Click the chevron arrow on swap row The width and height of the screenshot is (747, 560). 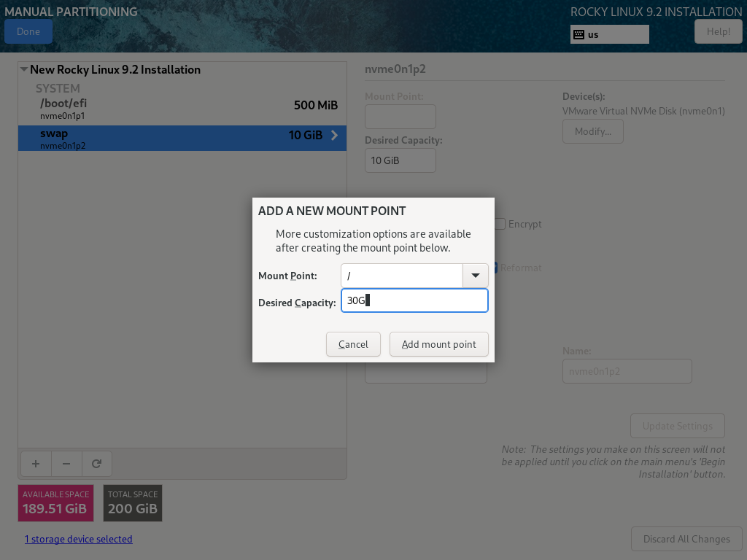coord(334,135)
